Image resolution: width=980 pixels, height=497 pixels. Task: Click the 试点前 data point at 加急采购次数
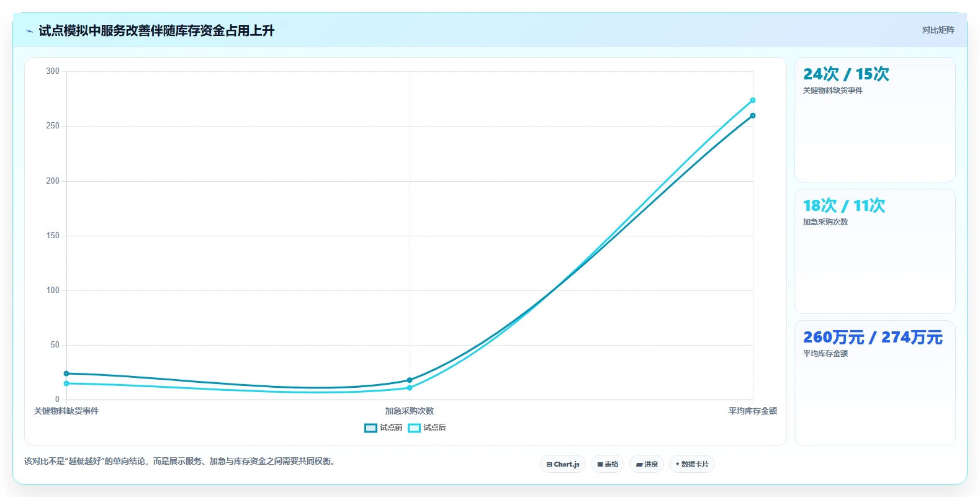(410, 380)
